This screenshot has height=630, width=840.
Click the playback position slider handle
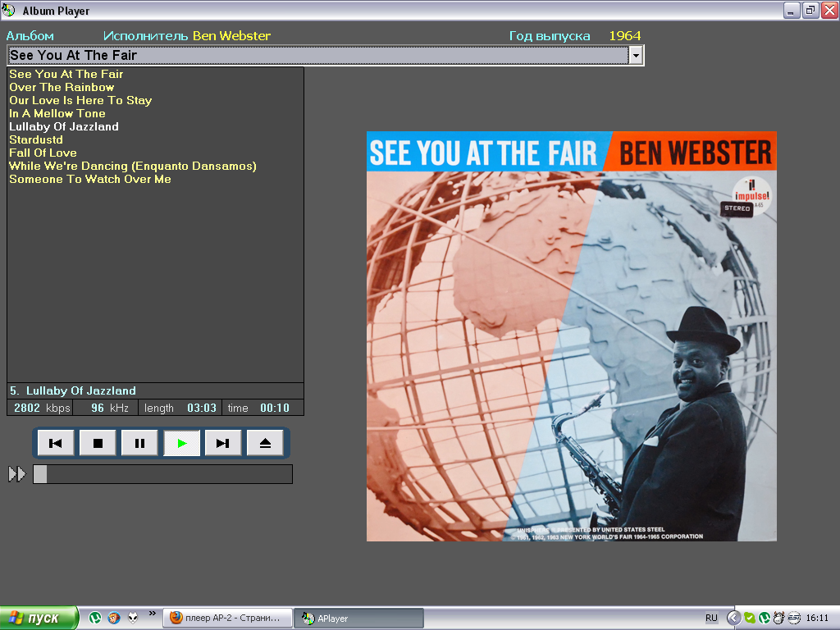(x=40, y=474)
